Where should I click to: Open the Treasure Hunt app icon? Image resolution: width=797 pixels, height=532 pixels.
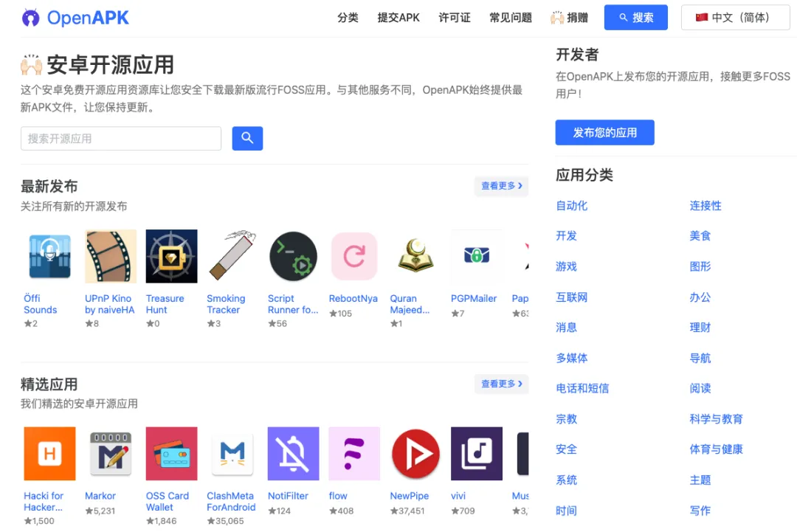[x=171, y=256]
